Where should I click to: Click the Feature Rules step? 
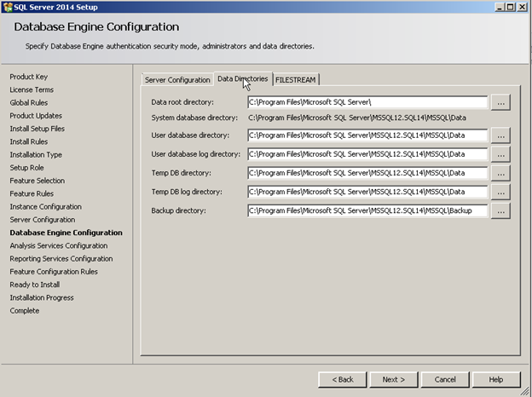point(32,193)
